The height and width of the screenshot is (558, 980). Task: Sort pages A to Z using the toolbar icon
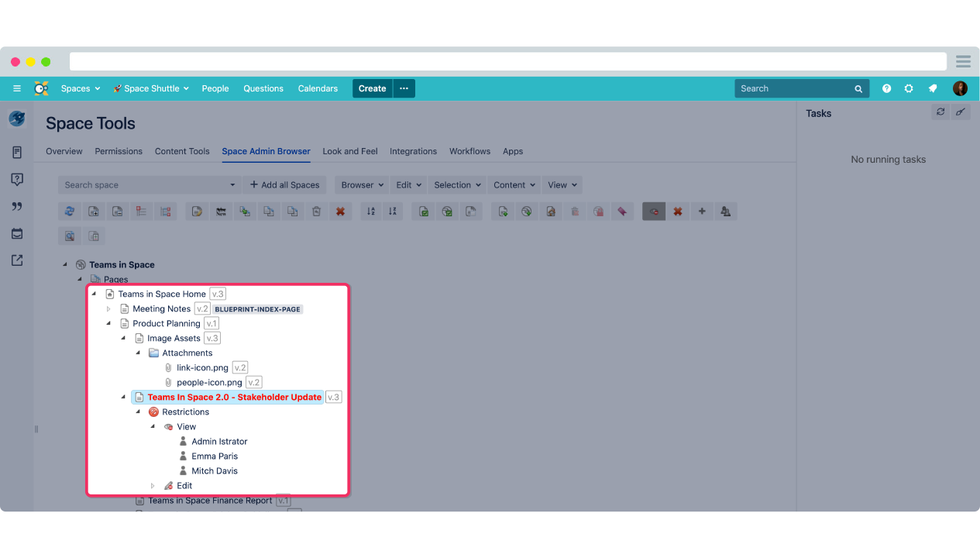click(x=370, y=211)
